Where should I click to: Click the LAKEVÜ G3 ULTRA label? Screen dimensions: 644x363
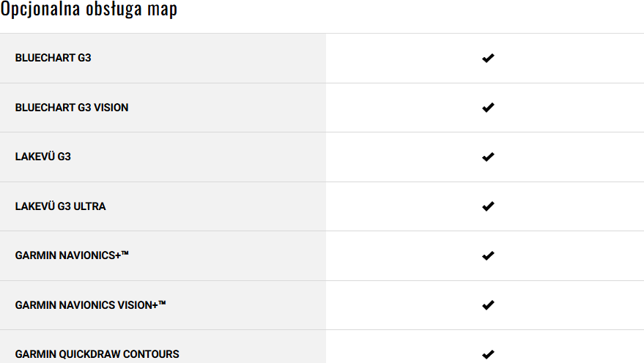click(60, 206)
